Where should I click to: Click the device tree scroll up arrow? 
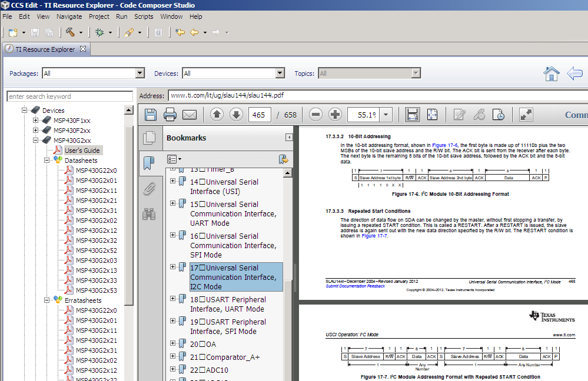click(x=129, y=110)
